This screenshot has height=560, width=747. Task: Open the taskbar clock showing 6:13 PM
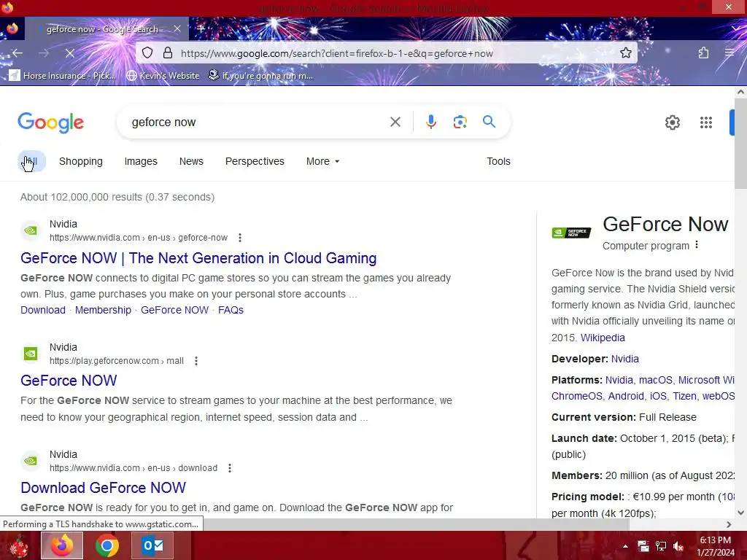click(x=715, y=545)
